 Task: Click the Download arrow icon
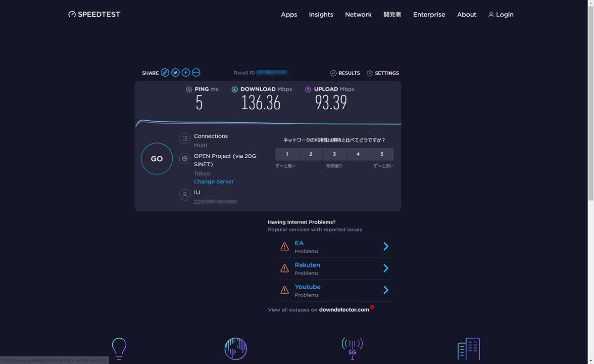(x=235, y=90)
